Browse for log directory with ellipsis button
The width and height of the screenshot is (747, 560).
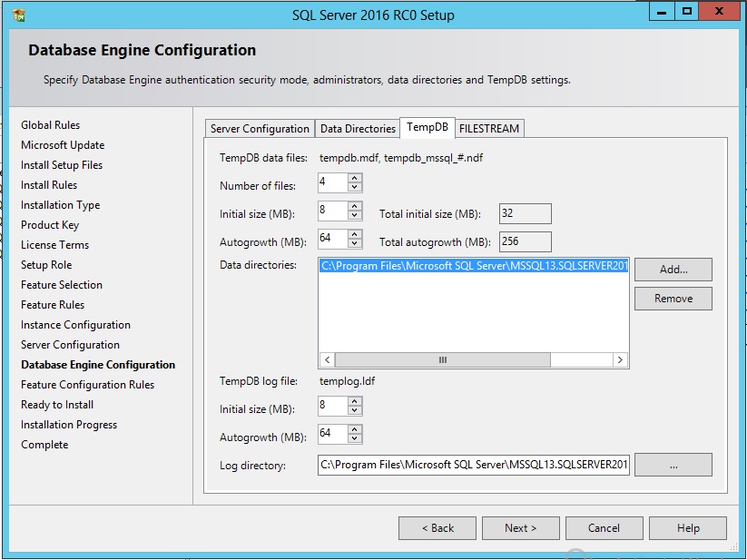pos(673,466)
